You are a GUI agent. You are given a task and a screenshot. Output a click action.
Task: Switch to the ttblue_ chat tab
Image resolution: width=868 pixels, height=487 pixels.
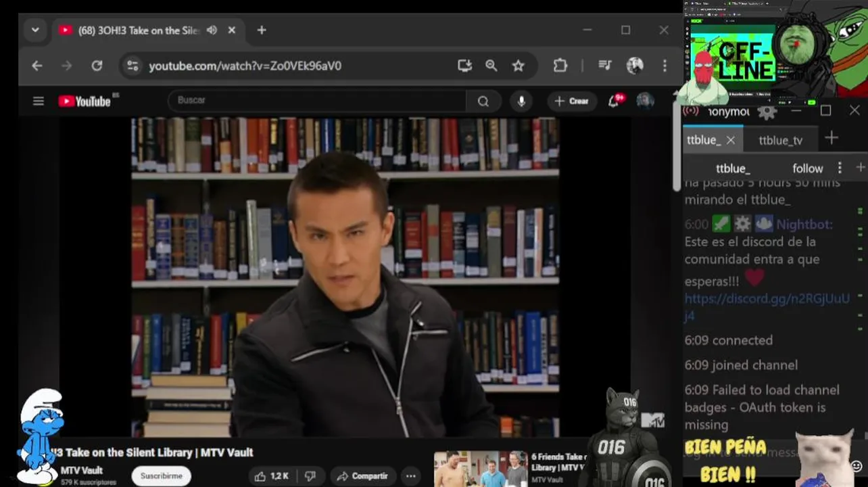[703, 140]
